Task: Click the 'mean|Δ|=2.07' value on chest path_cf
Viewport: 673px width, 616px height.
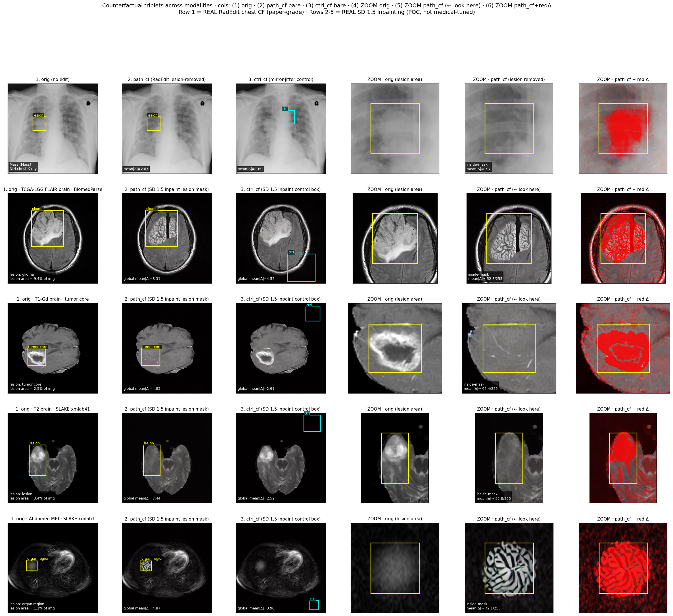Action: tap(136, 169)
